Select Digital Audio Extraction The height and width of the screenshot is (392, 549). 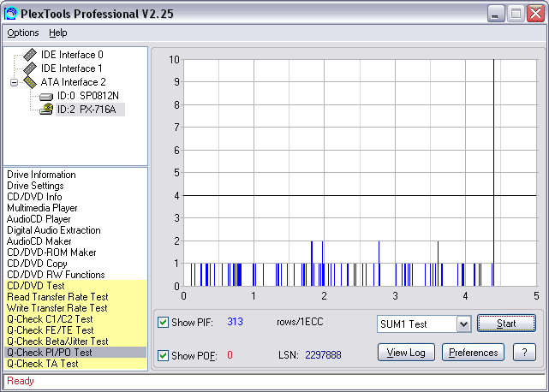click(54, 230)
